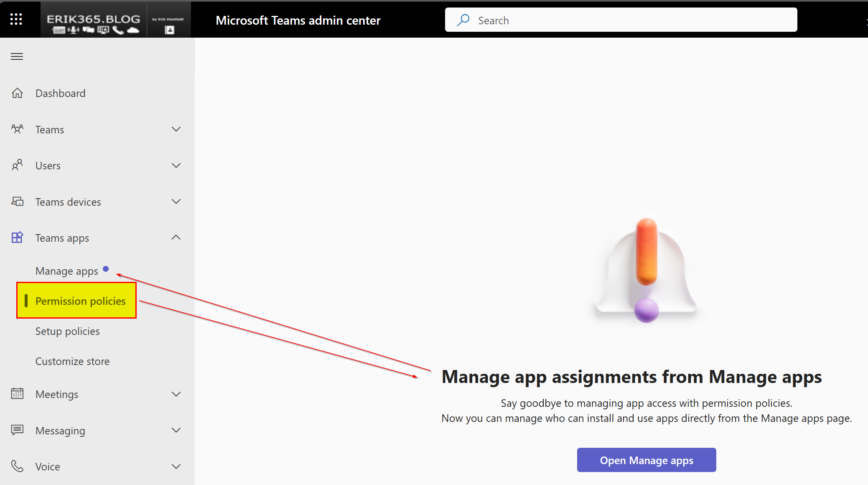Open Manage apps menu item
The image size is (868, 485).
(x=67, y=271)
